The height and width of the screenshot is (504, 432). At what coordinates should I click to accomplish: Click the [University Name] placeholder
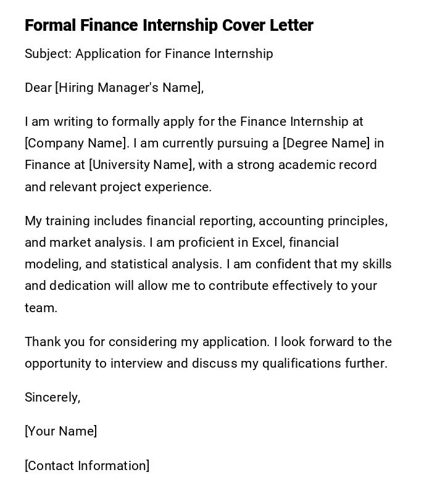pyautogui.click(x=141, y=165)
